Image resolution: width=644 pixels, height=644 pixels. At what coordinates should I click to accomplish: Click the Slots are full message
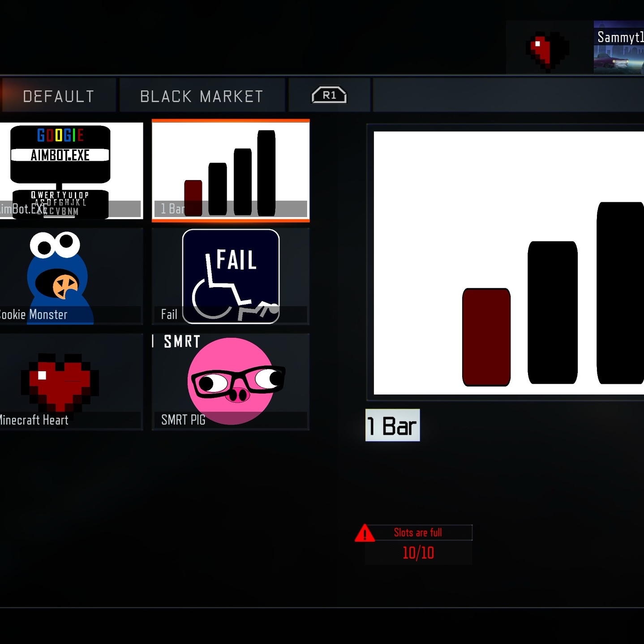point(418,532)
